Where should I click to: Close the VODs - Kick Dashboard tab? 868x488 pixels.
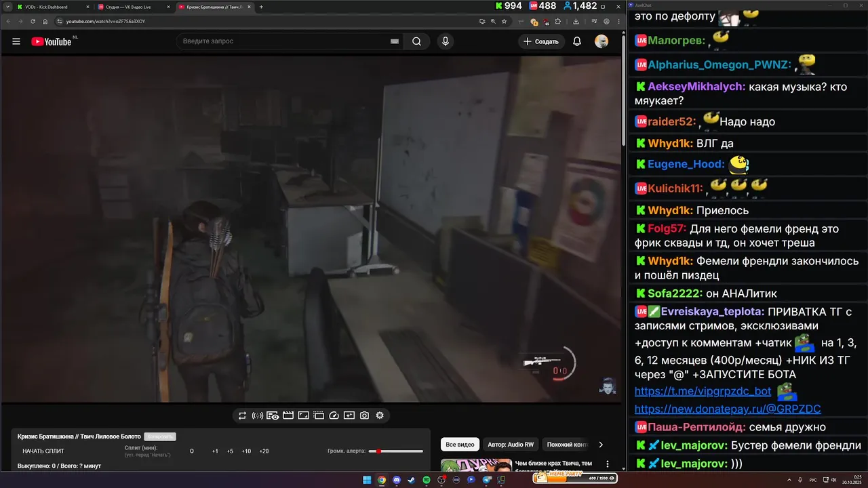click(x=87, y=7)
